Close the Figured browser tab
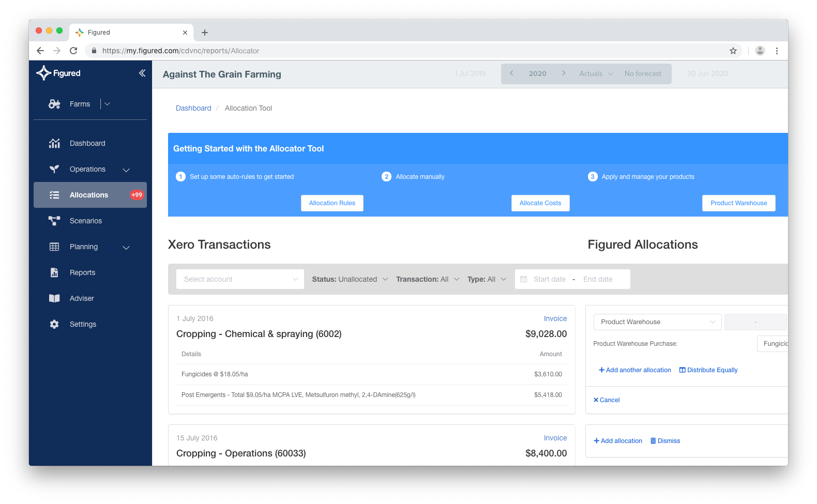 point(185,33)
